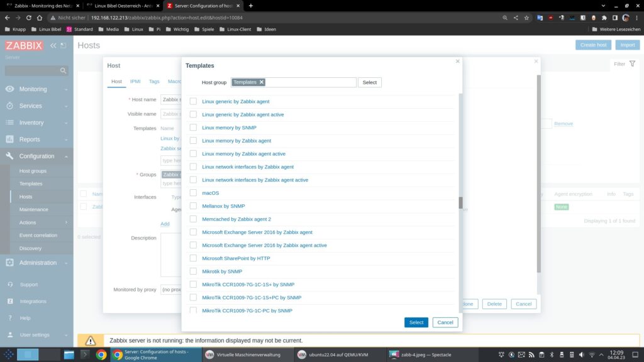Click the sidebar search field
This screenshot has width=644, height=362.
coord(36,70)
